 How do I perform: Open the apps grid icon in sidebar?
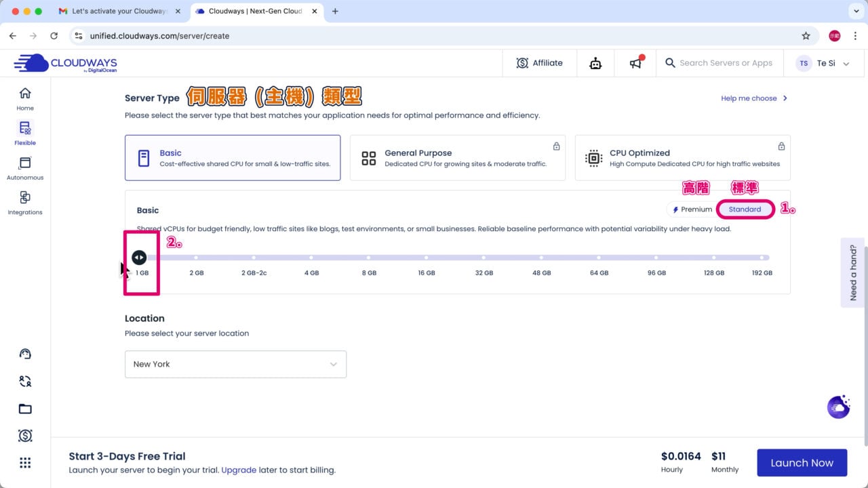coord(25,463)
